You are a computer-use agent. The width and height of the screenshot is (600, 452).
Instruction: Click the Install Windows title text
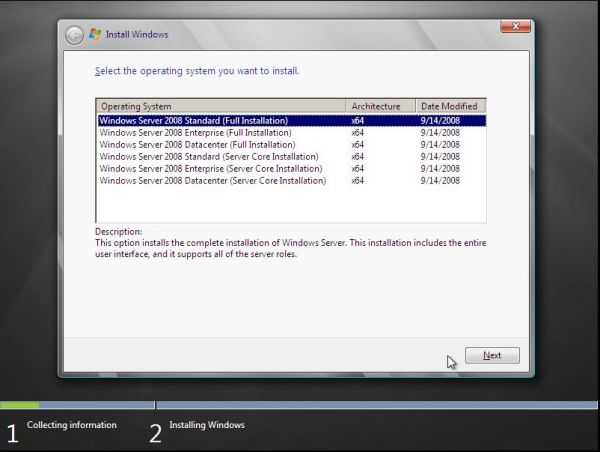pyautogui.click(x=137, y=34)
